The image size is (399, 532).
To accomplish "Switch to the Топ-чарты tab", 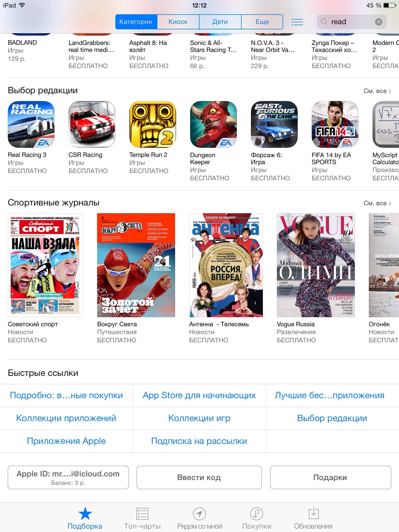I will [x=142, y=518].
